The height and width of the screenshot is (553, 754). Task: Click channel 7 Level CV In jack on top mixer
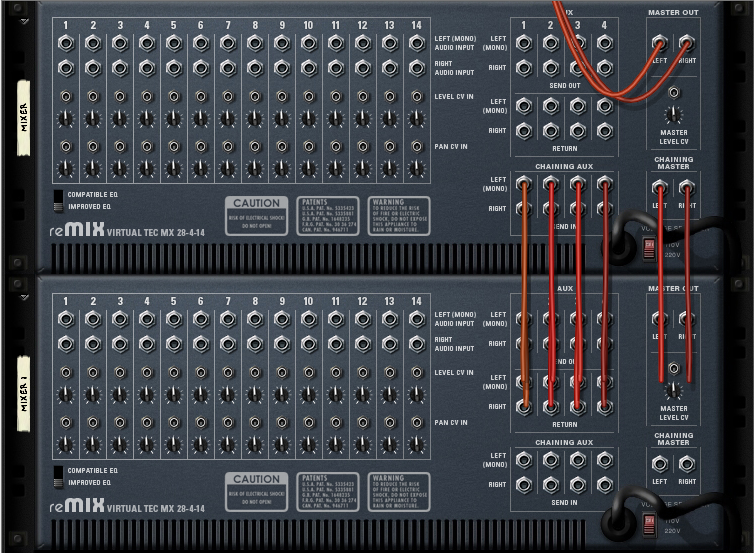[228, 97]
